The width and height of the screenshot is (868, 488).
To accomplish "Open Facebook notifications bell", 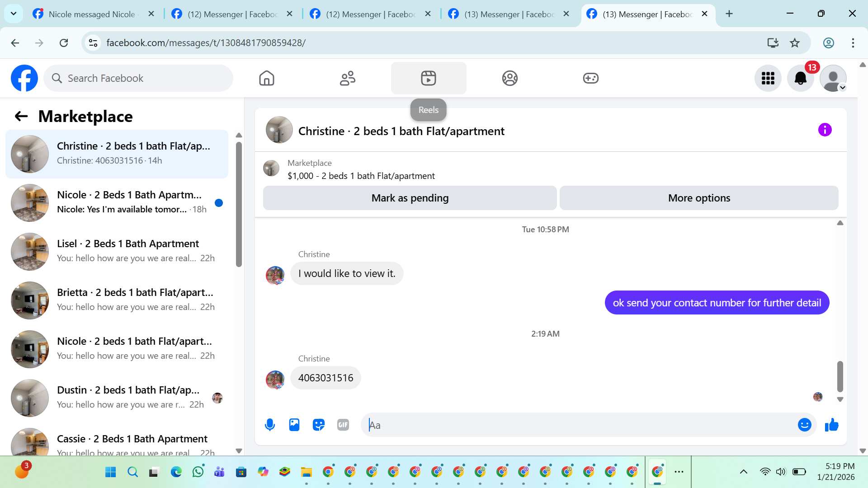I will coord(800,78).
